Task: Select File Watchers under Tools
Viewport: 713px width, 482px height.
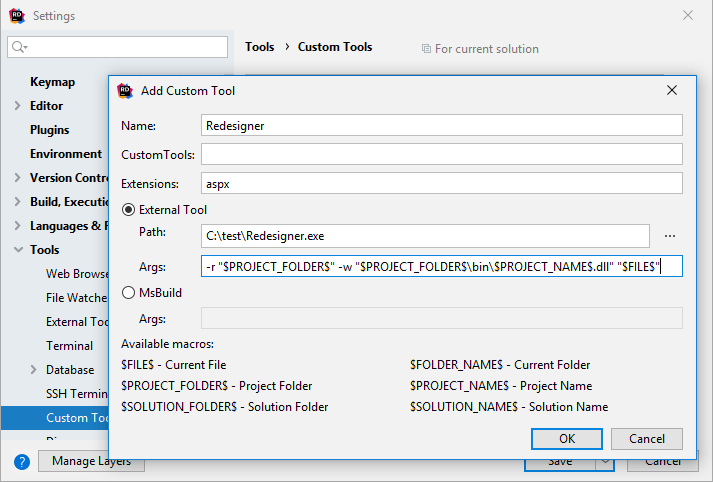Action: [x=77, y=298]
